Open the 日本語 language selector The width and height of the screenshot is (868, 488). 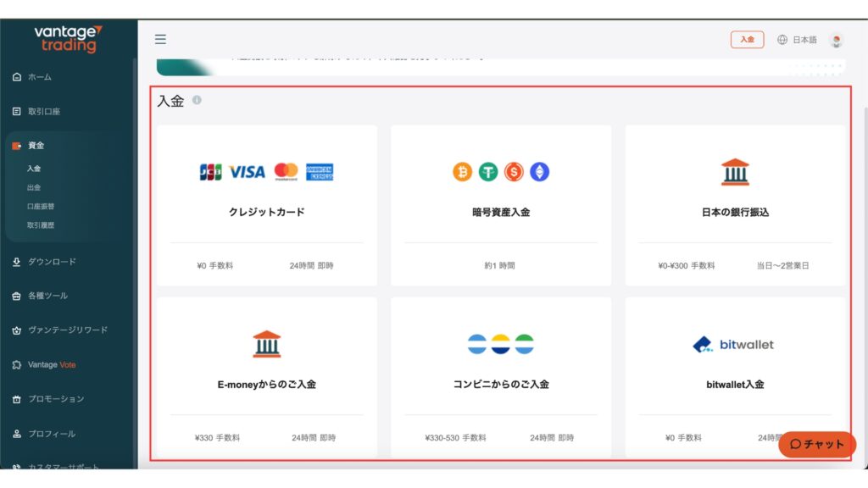pos(798,40)
